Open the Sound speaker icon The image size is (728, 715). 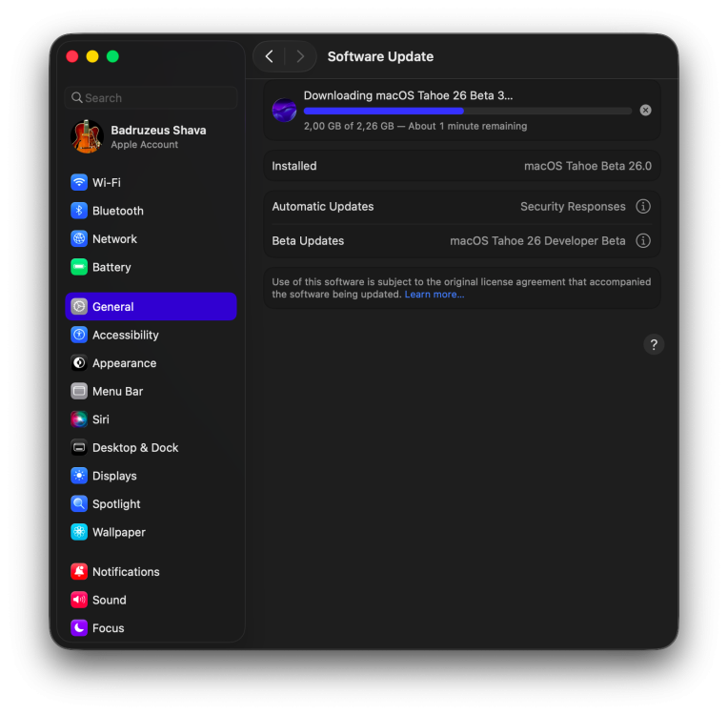click(x=79, y=601)
